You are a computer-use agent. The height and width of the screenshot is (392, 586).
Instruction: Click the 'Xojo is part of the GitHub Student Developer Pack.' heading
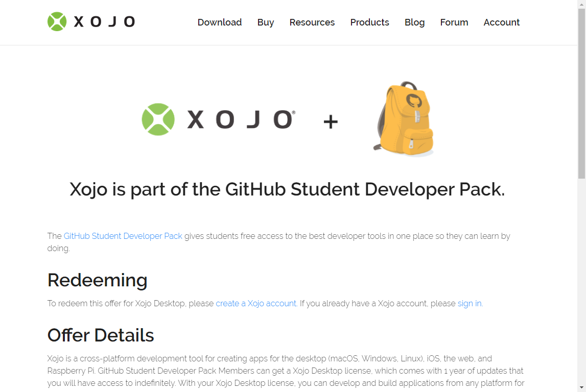point(287,189)
